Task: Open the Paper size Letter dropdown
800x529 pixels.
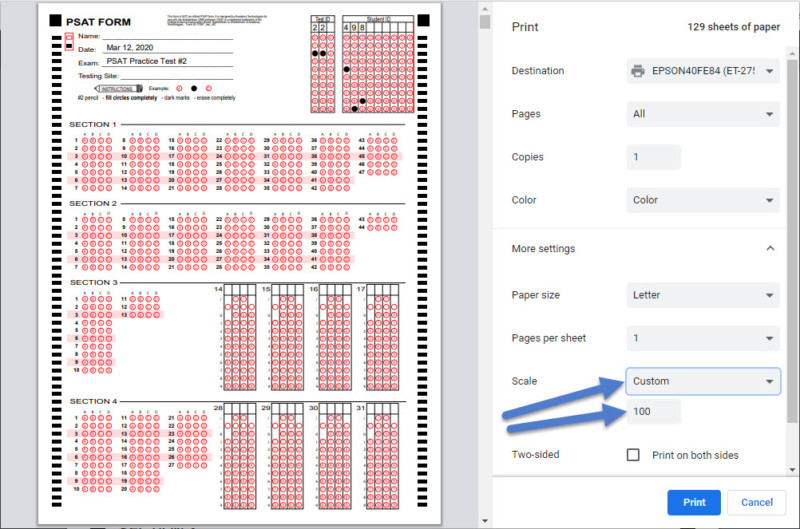Action: [703, 296]
